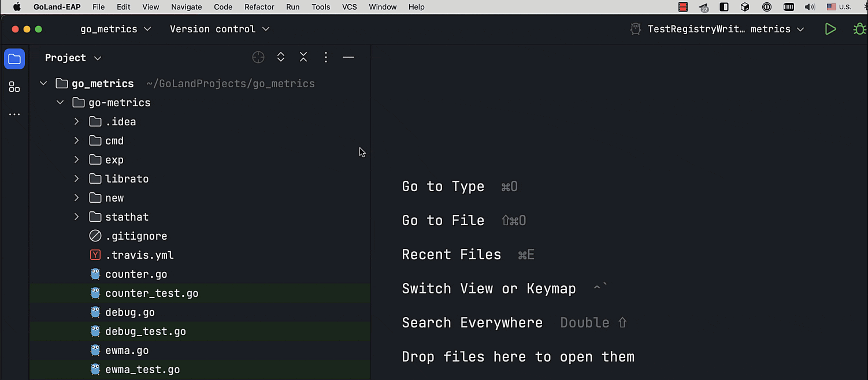Click Collapse All icon in Project panel

click(303, 57)
